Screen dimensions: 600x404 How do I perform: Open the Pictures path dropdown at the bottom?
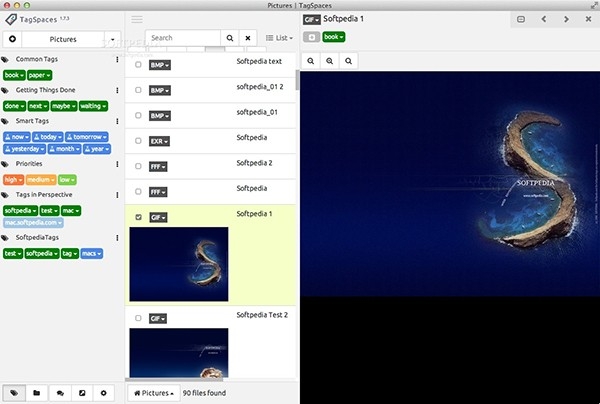pos(154,393)
